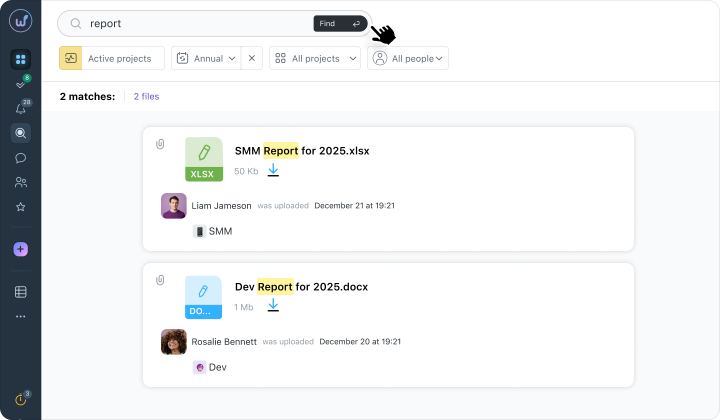Open the dashboard grid icon in sidebar
The image size is (720, 420).
21,59
